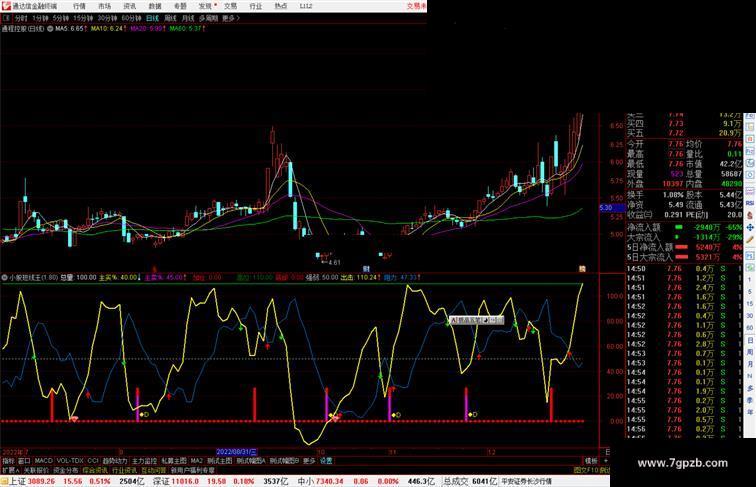Select the VOL-TDX indicator tab

point(70,461)
